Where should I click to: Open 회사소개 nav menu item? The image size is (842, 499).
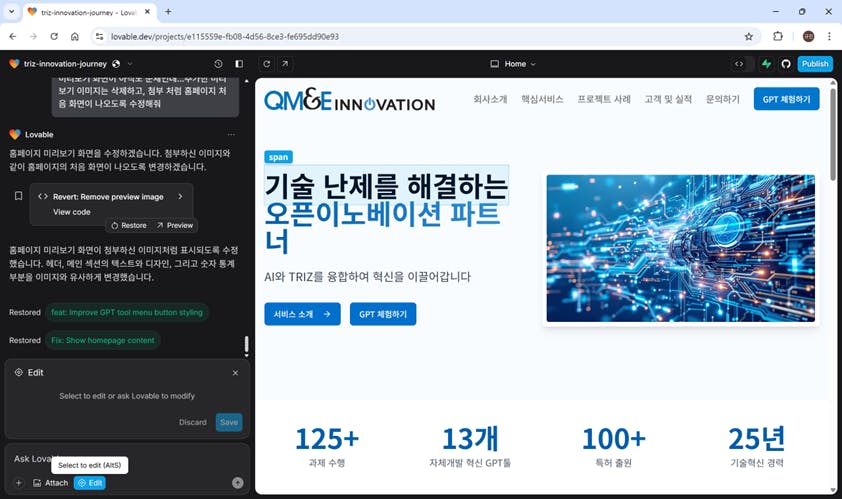[x=490, y=99]
